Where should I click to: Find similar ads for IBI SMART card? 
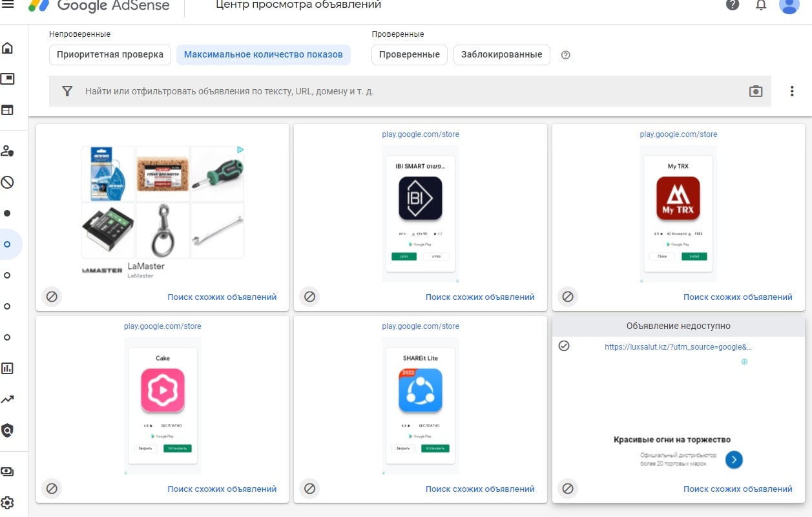coord(480,297)
